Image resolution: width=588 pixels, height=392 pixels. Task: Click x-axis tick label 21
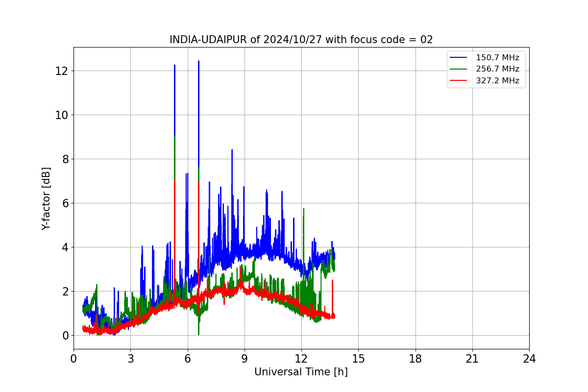(472, 358)
